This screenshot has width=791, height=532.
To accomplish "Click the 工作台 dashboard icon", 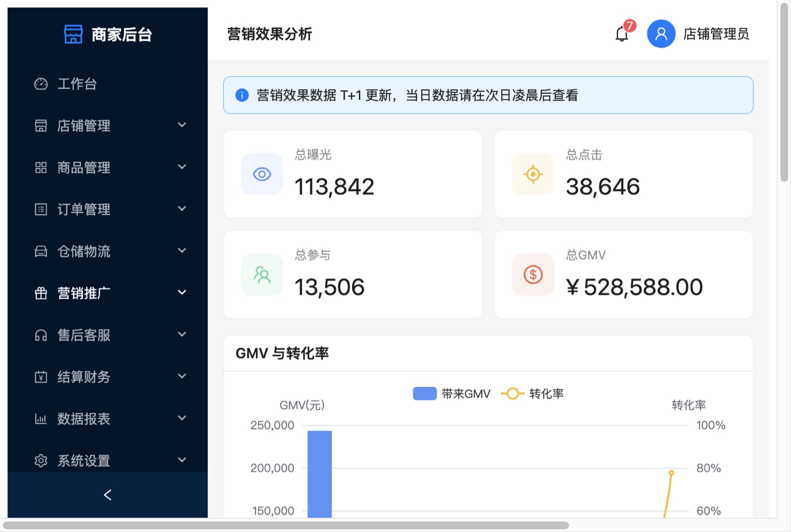I will point(41,84).
